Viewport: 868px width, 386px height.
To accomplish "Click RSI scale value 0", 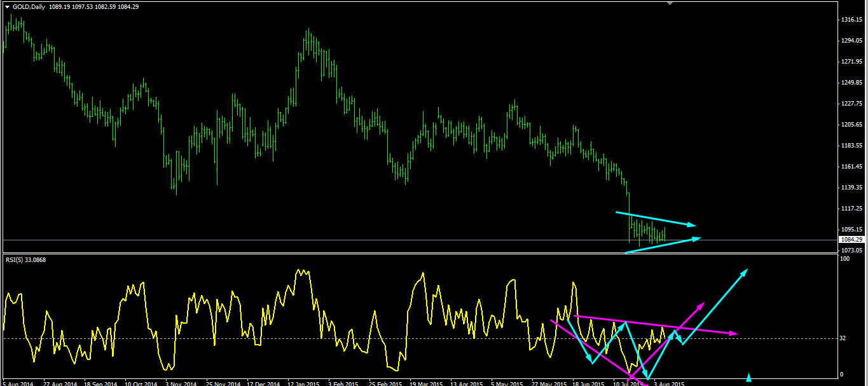I will coord(842,375).
